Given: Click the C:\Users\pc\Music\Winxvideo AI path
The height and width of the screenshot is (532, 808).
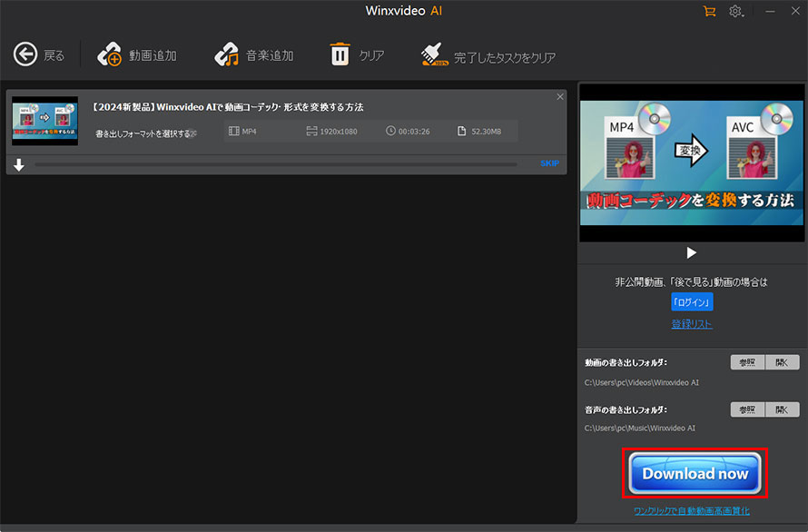Looking at the screenshot, I should pos(639,428).
